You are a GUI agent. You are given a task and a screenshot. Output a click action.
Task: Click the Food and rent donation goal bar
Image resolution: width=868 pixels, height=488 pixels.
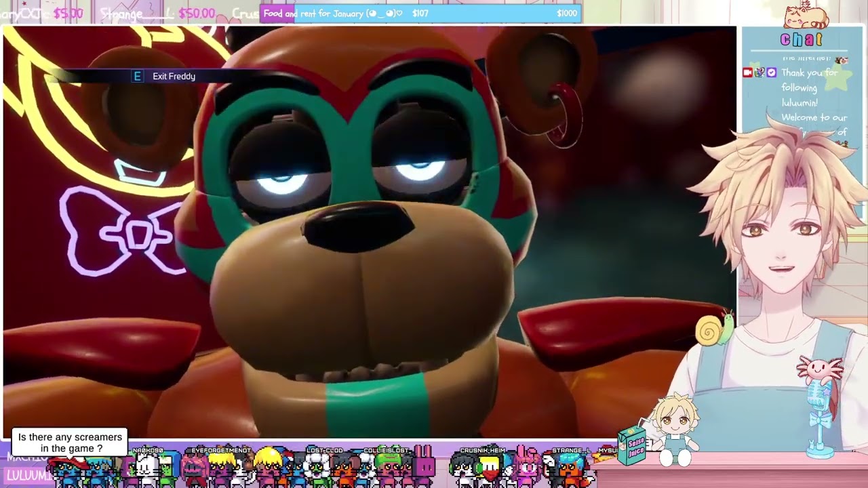tap(420, 14)
